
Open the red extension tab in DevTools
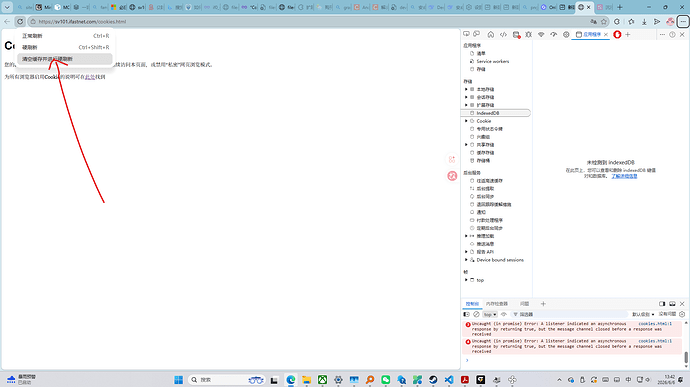[617, 34]
